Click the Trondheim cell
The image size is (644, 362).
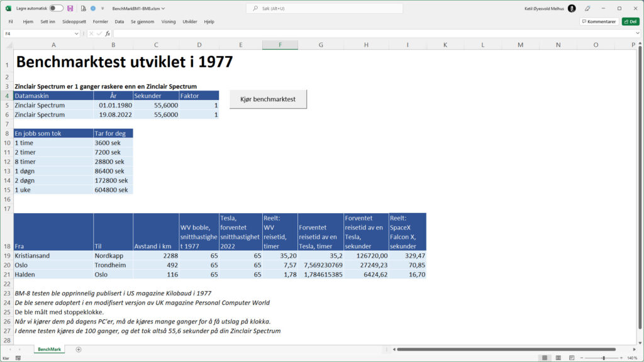tap(113, 265)
